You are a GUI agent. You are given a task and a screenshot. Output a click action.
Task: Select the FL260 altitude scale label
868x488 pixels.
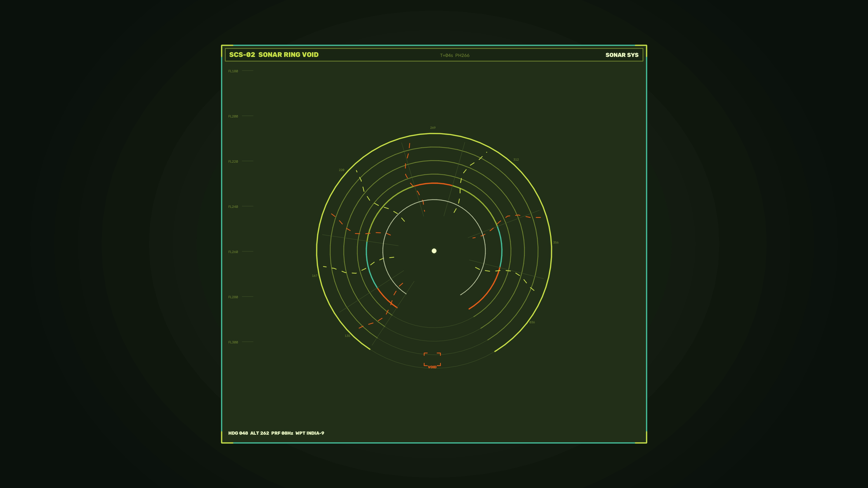(233, 252)
